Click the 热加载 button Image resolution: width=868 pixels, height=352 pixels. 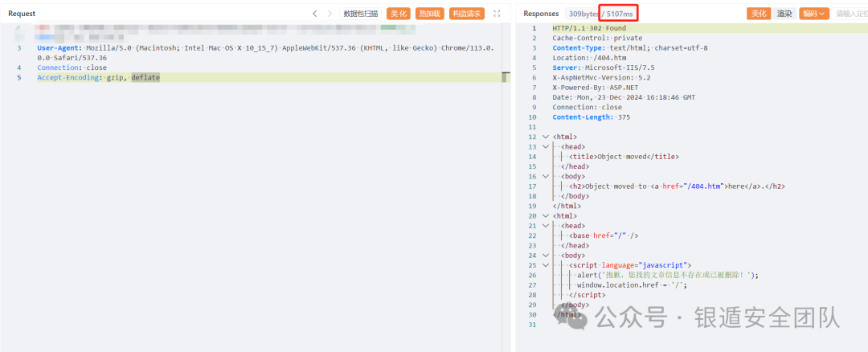click(x=429, y=14)
